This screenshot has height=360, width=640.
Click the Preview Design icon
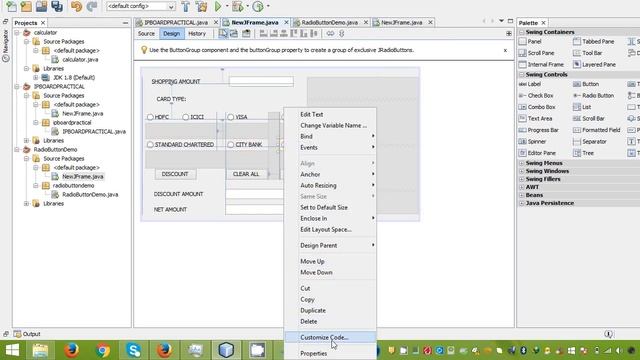(246, 33)
